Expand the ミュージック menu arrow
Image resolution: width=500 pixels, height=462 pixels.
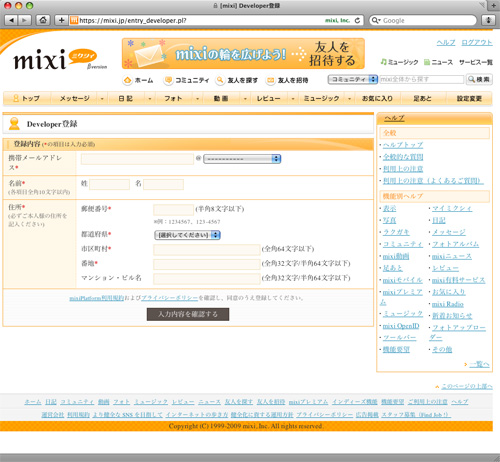[x=349, y=99]
